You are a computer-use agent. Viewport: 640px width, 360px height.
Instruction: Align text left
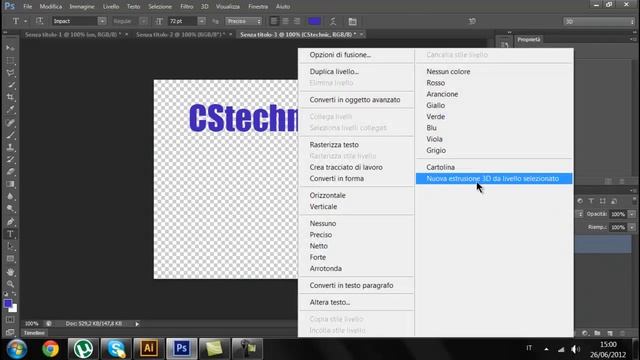274,21
